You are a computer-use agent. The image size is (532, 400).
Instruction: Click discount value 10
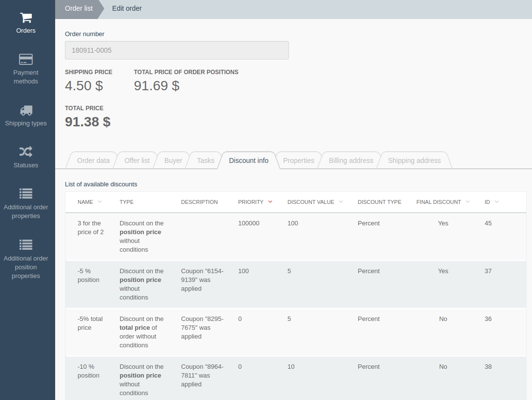[x=291, y=367]
